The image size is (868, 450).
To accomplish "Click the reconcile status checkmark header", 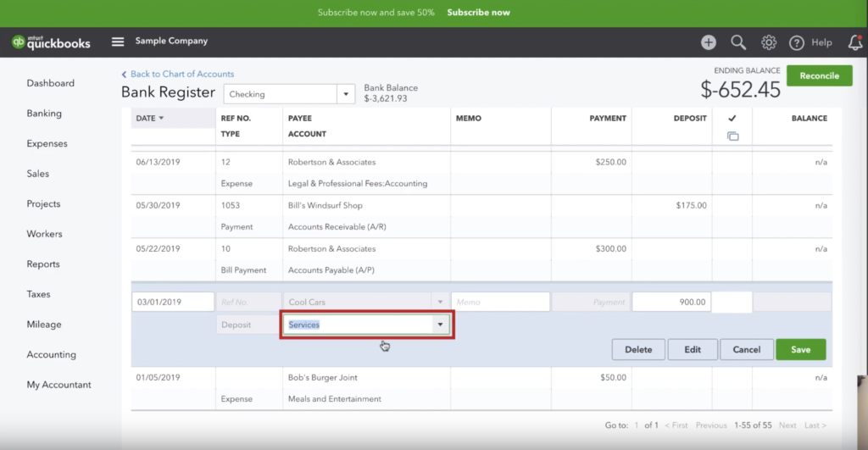I will [732, 118].
